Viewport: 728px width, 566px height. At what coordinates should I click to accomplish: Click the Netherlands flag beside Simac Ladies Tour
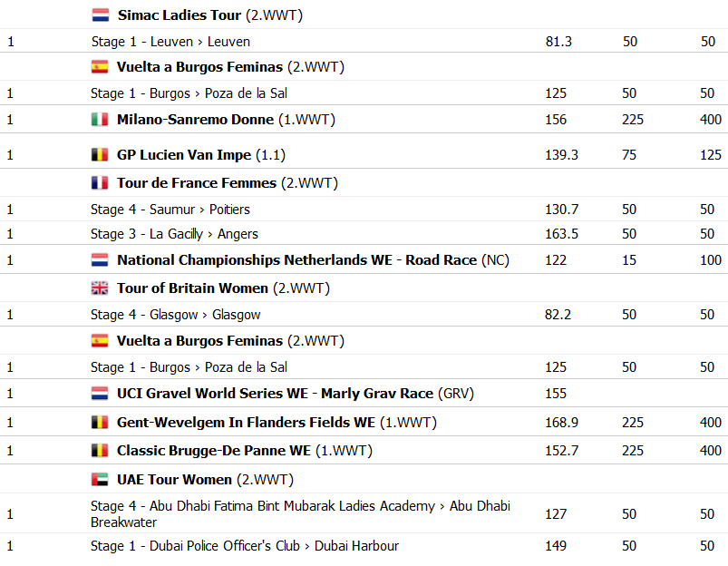tap(101, 15)
